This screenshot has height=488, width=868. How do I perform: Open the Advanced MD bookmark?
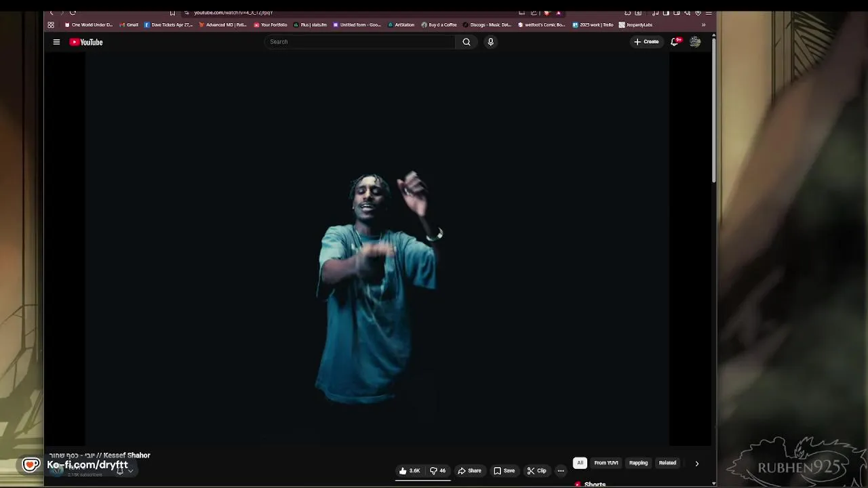[223, 25]
